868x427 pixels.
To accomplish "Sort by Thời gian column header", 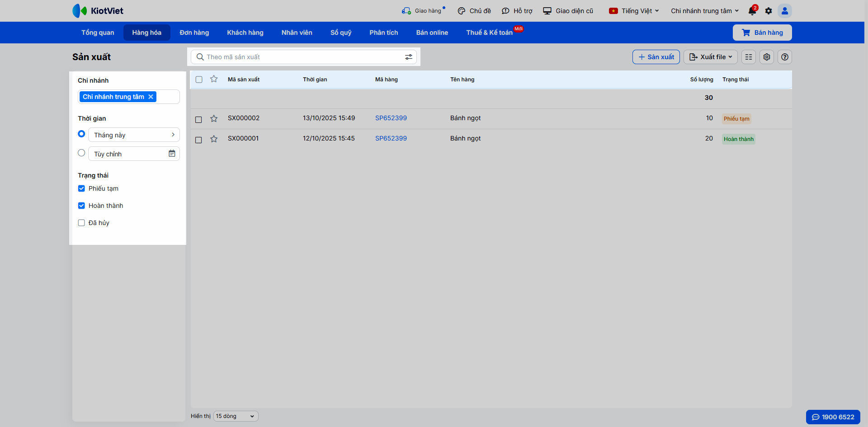I will [x=315, y=80].
